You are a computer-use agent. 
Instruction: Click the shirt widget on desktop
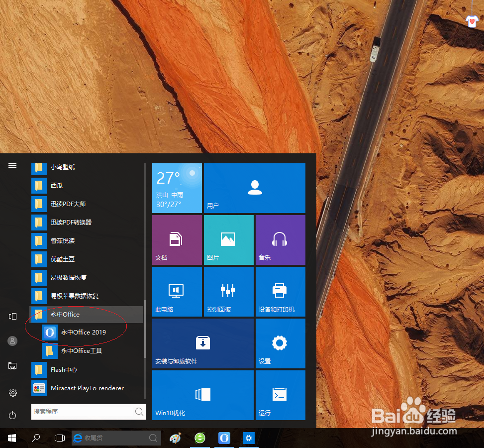coord(472,21)
